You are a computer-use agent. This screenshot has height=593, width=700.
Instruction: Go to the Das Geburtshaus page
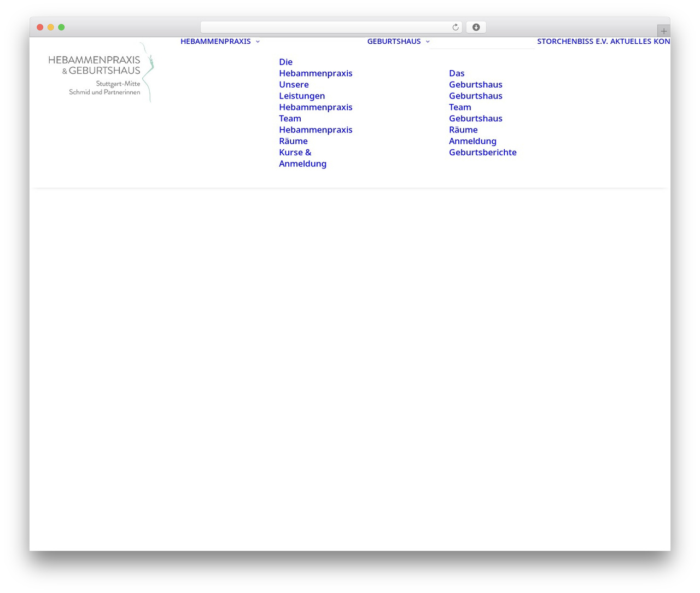476,79
